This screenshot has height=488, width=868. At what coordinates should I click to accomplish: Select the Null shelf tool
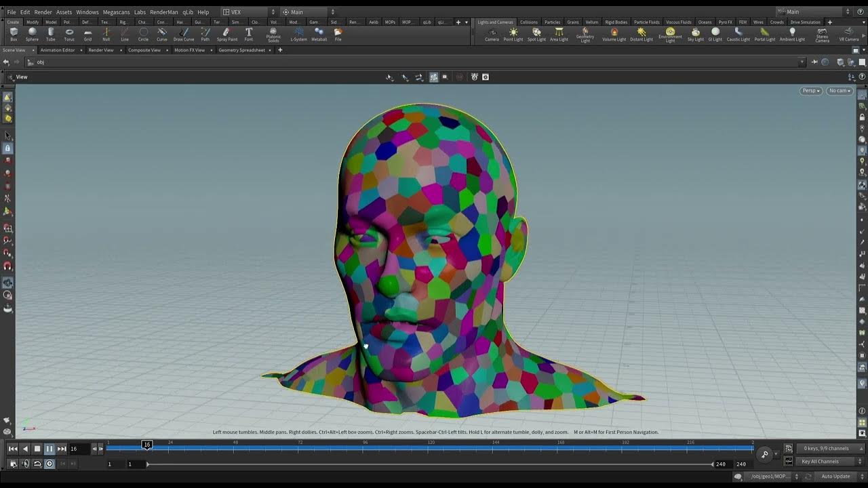pos(106,35)
